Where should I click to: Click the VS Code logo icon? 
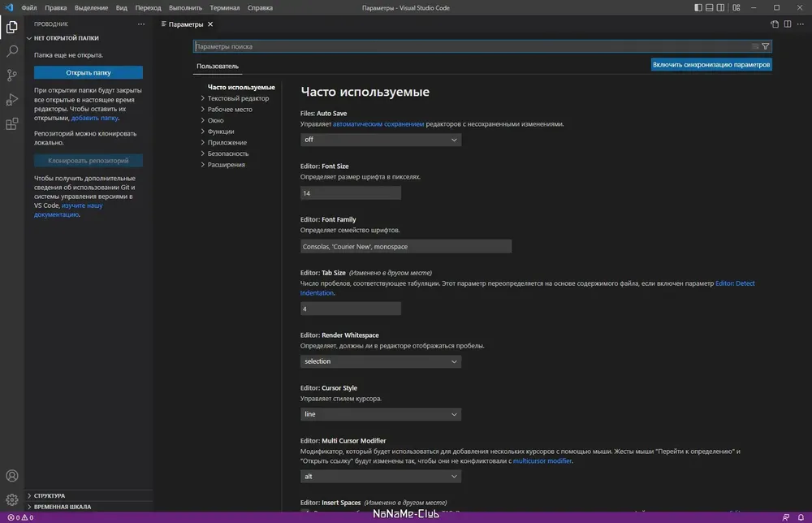(x=9, y=8)
